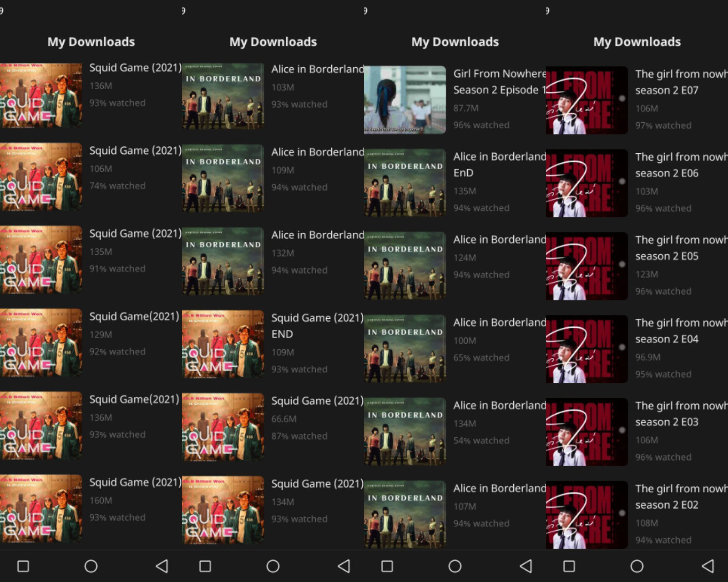Open Alice in Borderland EnD thumbnail
The image size is (728, 582).
click(x=405, y=183)
